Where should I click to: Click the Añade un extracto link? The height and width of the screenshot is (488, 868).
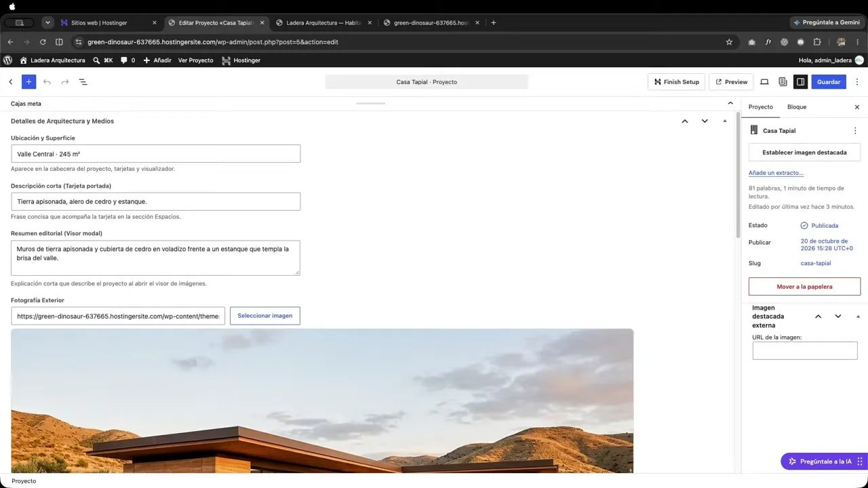[x=776, y=173]
